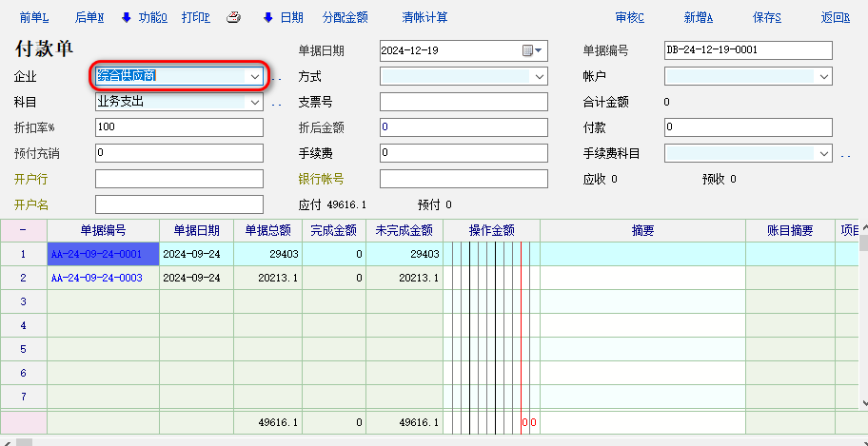Click the 分配金额 button
This screenshot has width=868, height=446.
[x=345, y=17]
